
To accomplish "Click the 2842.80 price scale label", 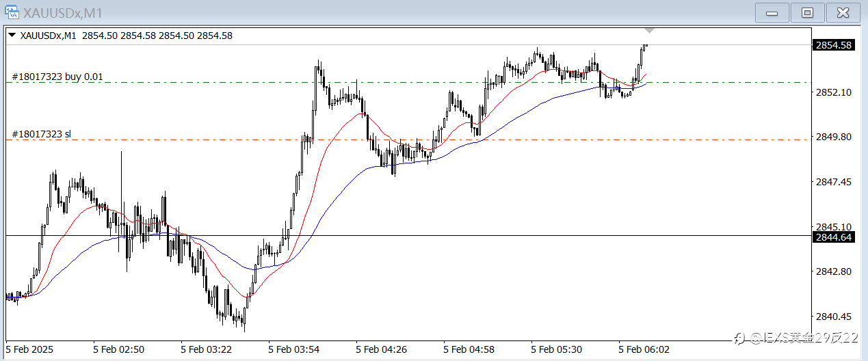I will 833,271.
